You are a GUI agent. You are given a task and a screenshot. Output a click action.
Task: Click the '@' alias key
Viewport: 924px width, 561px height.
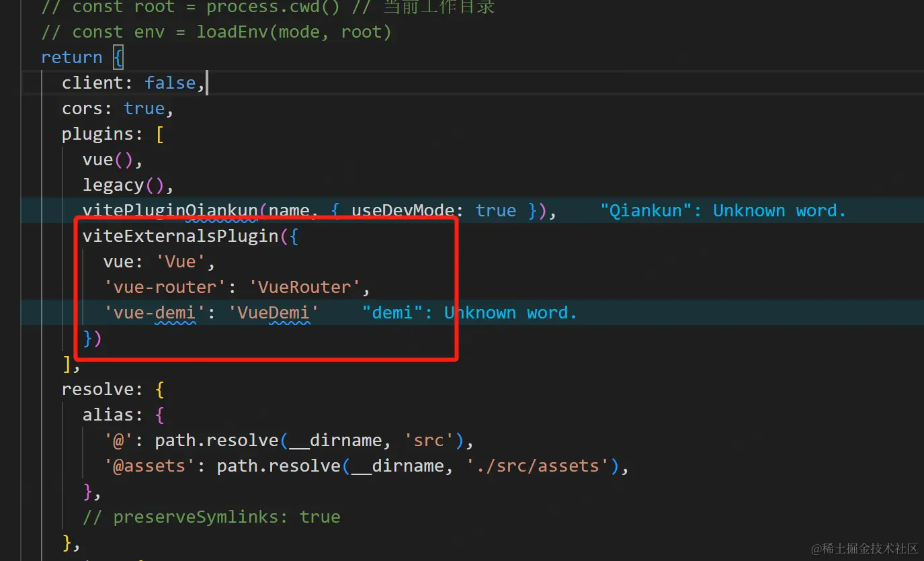click(118, 440)
